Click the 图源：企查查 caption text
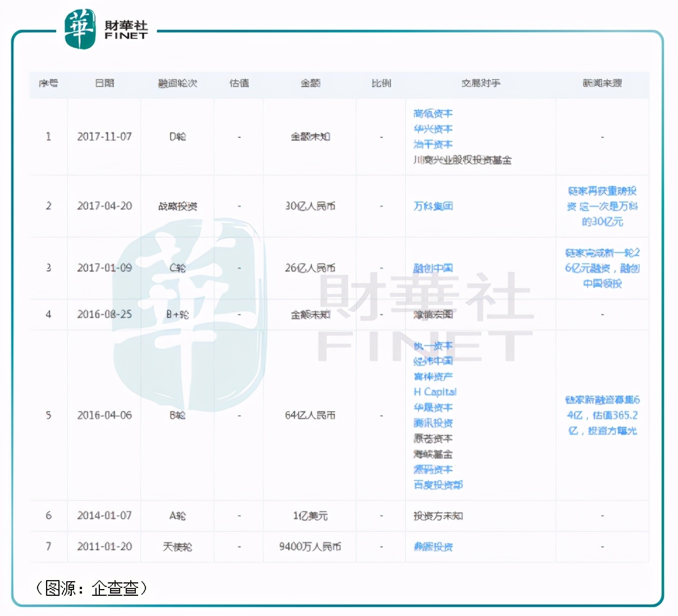The width and height of the screenshot is (678, 616). (x=91, y=588)
